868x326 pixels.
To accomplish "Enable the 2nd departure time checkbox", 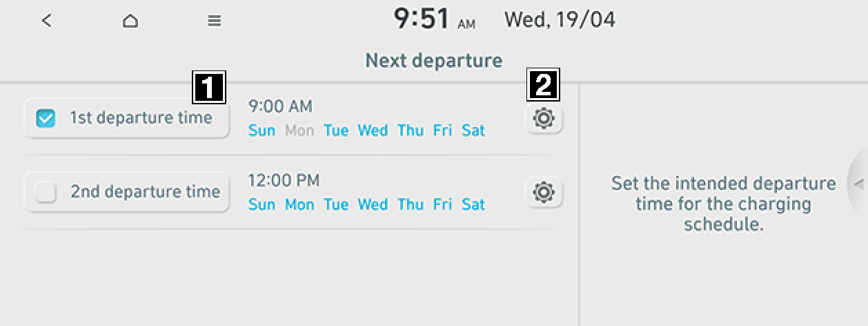I will tap(46, 193).
